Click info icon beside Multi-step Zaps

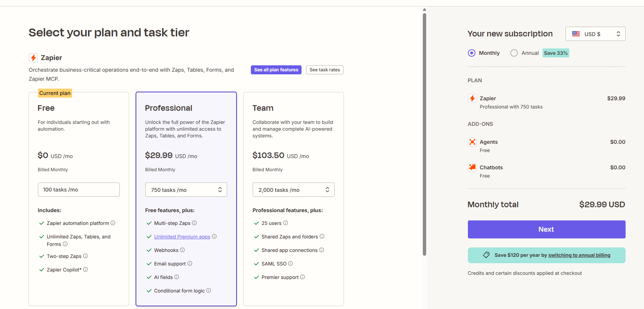click(x=195, y=223)
